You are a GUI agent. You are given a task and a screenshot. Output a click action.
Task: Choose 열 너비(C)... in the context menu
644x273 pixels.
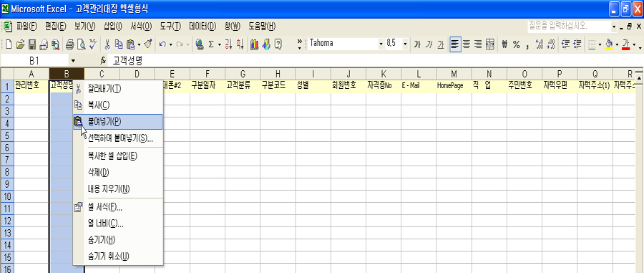(x=118, y=224)
